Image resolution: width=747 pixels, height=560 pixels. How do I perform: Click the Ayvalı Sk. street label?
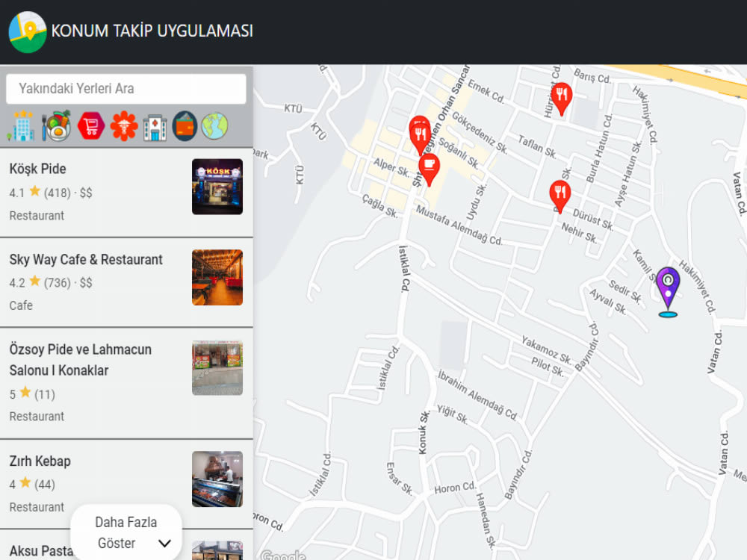[608, 302]
